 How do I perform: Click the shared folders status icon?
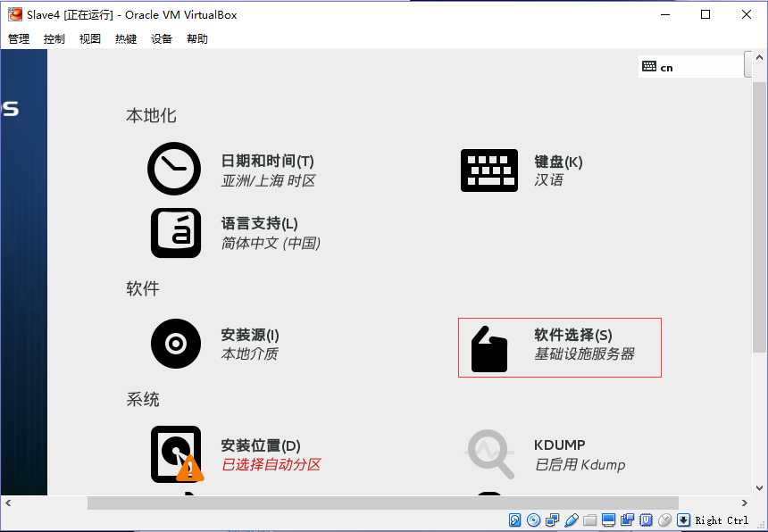coord(589,520)
